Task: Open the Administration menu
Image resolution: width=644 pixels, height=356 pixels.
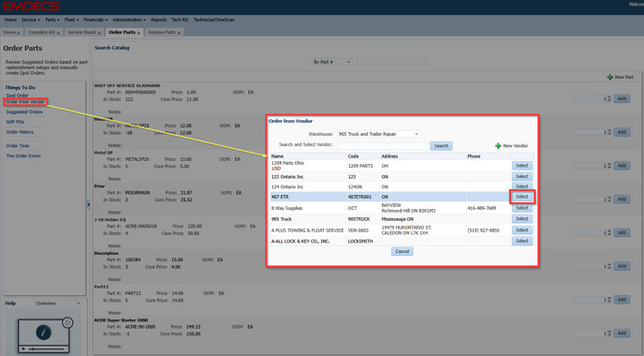Action: [x=129, y=20]
